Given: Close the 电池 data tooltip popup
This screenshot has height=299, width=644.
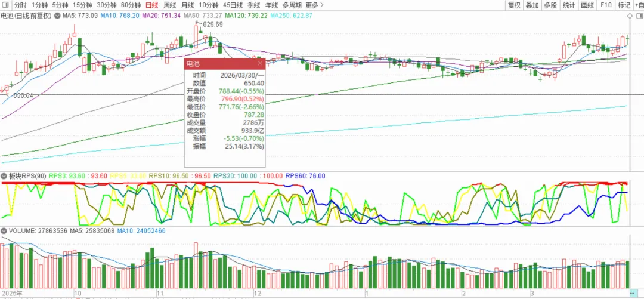Looking at the screenshot, I should coord(260,63).
